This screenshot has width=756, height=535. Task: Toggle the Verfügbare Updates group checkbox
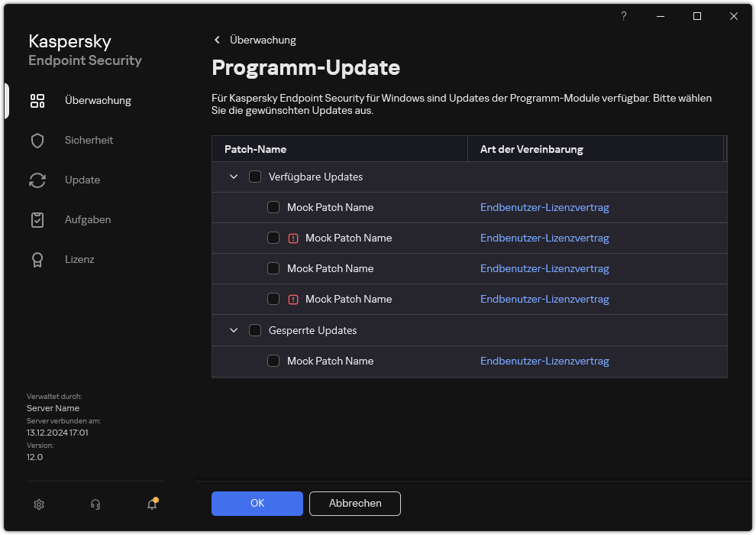pos(255,177)
